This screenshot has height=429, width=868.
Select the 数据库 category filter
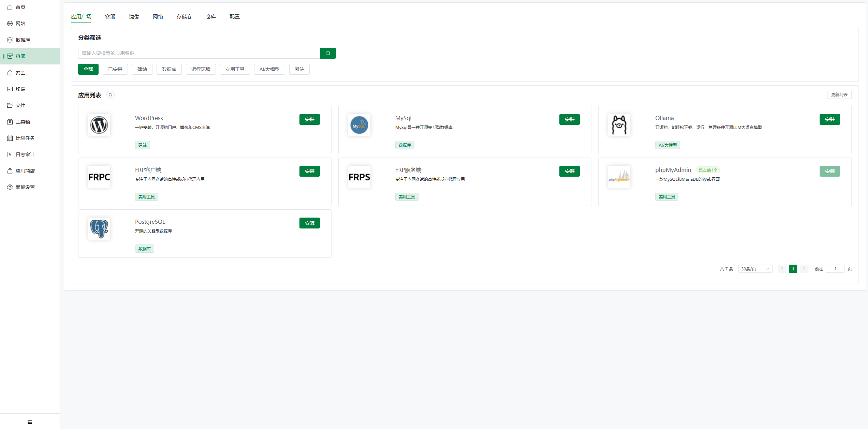(169, 69)
